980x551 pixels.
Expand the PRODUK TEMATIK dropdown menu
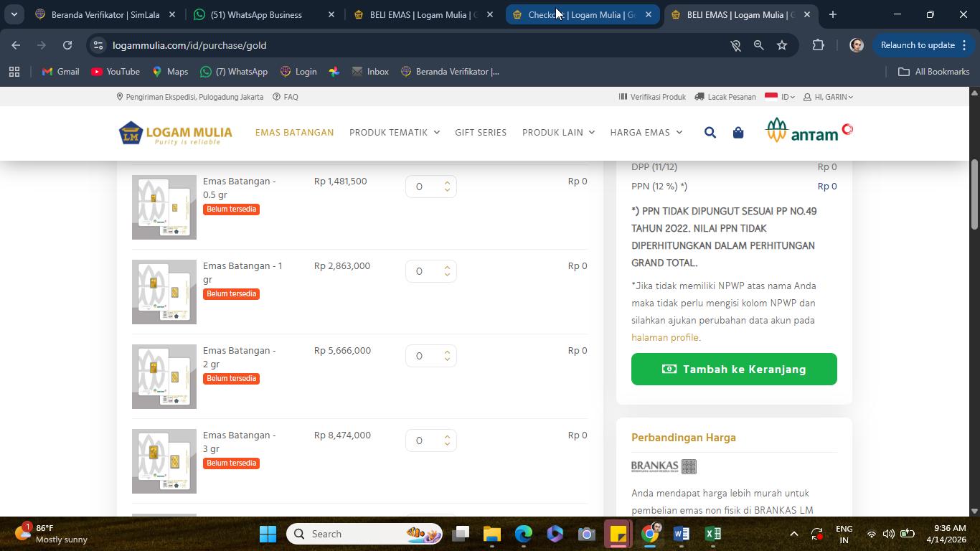(395, 133)
